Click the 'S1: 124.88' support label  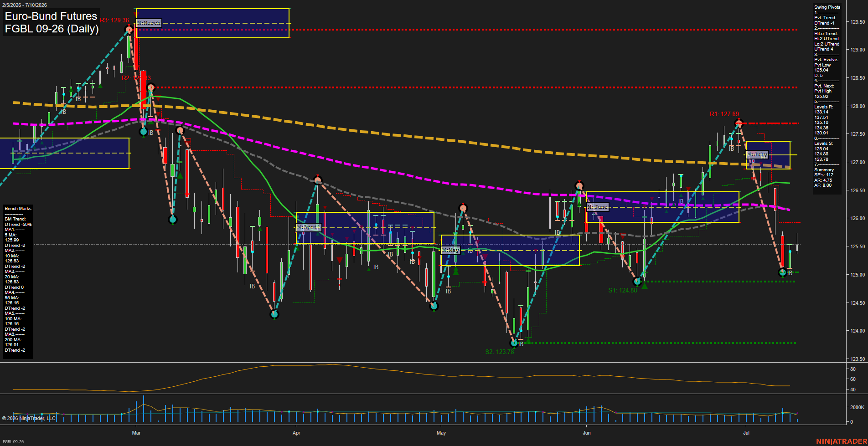[623, 290]
